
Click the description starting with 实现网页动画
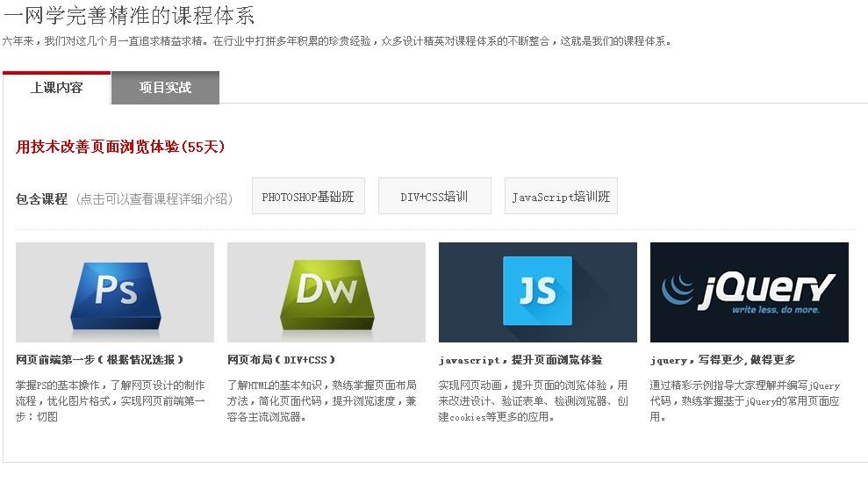(533, 400)
